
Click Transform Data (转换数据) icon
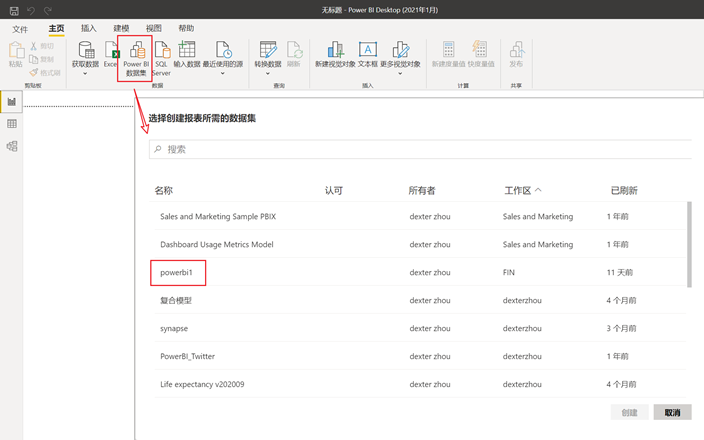(268, 49)
